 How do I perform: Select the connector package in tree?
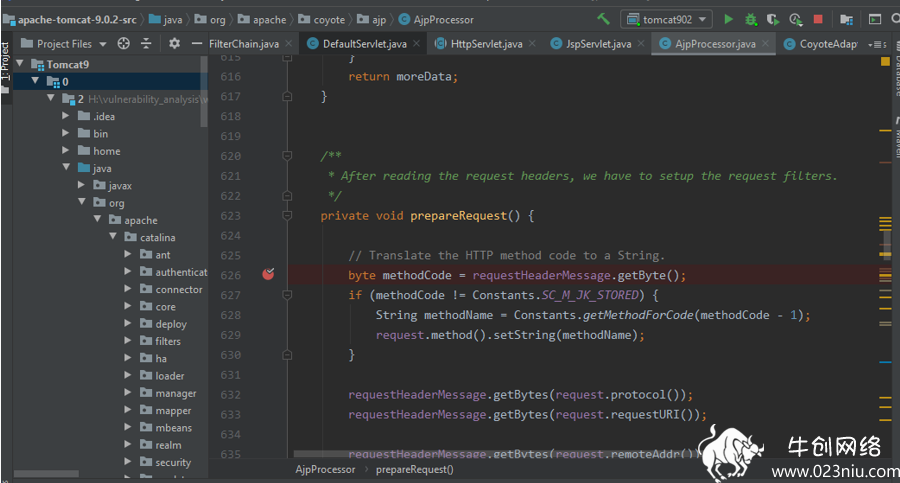pyautogui.click(x=179, y=289)
